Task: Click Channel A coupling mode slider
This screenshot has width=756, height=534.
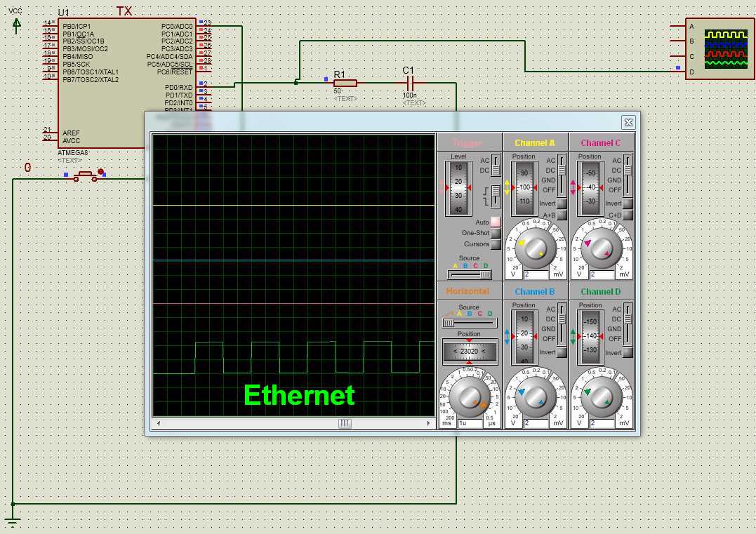Action: point(562,175)
